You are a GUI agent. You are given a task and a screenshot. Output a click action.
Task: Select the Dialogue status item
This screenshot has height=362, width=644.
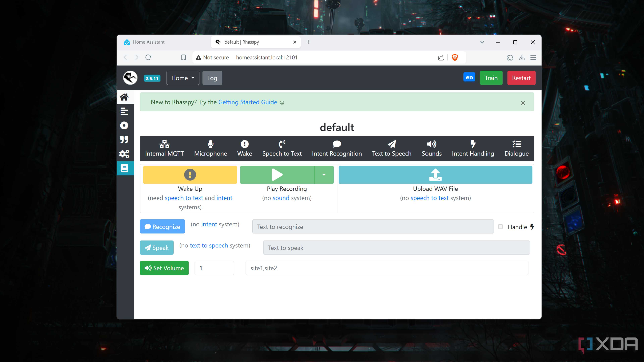[x=517, y=148]
